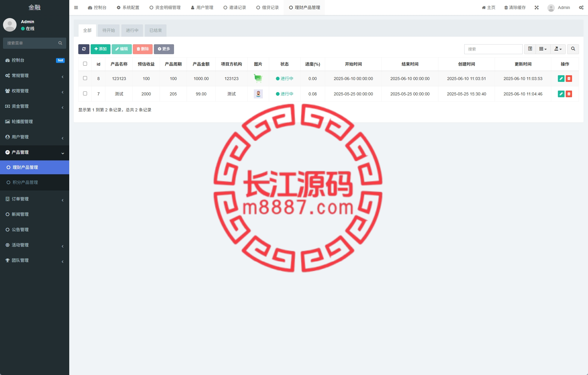Open 轮播图管理 in the sidebar

(x=35, y=122)
